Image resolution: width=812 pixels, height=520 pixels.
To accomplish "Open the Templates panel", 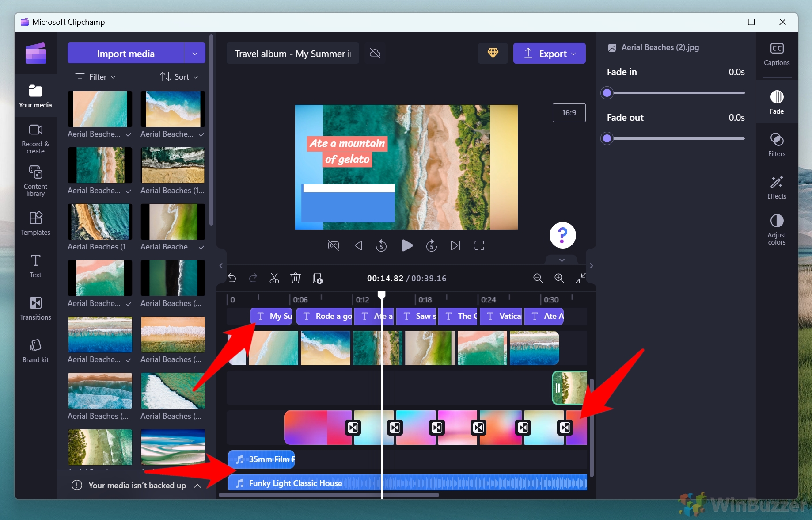I will [x=35, y=224].
